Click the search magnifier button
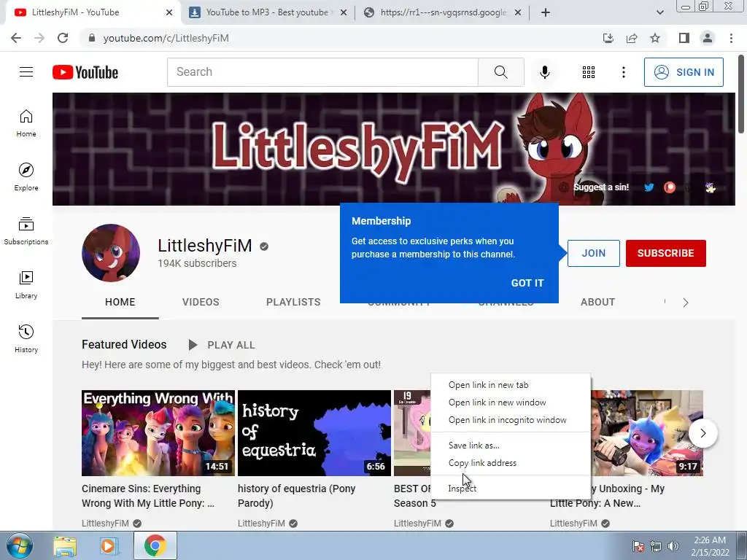The height and width of the screenshot is (560, 747). pos(500,72)
